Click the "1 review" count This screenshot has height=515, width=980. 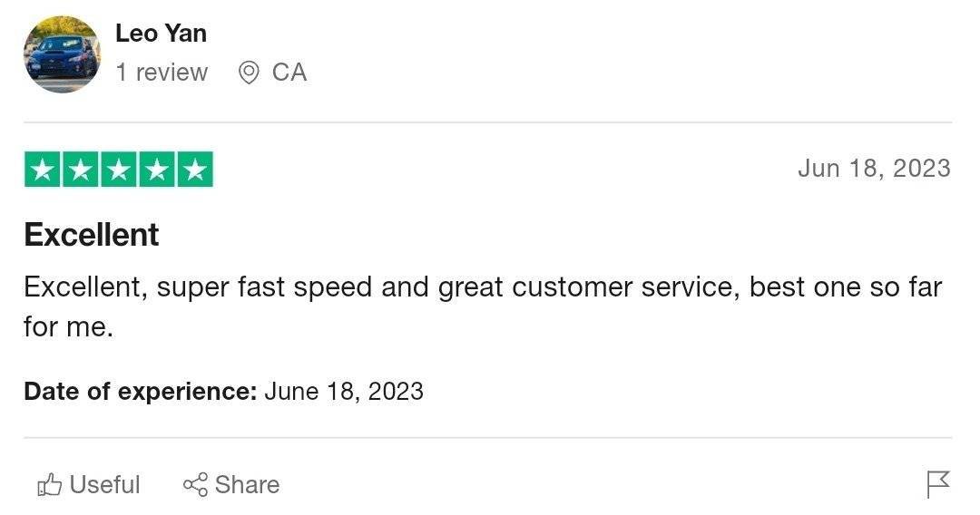tap(162, 73)
